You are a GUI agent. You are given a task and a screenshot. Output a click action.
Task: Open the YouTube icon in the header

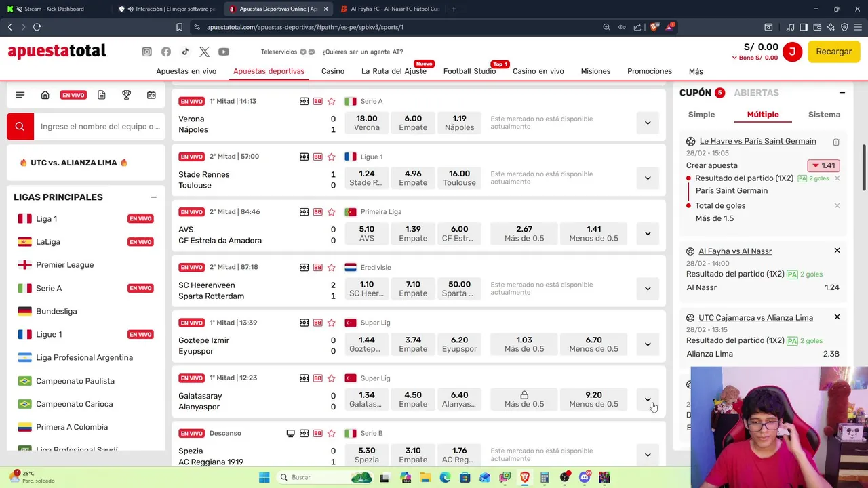tap(224, 52)
